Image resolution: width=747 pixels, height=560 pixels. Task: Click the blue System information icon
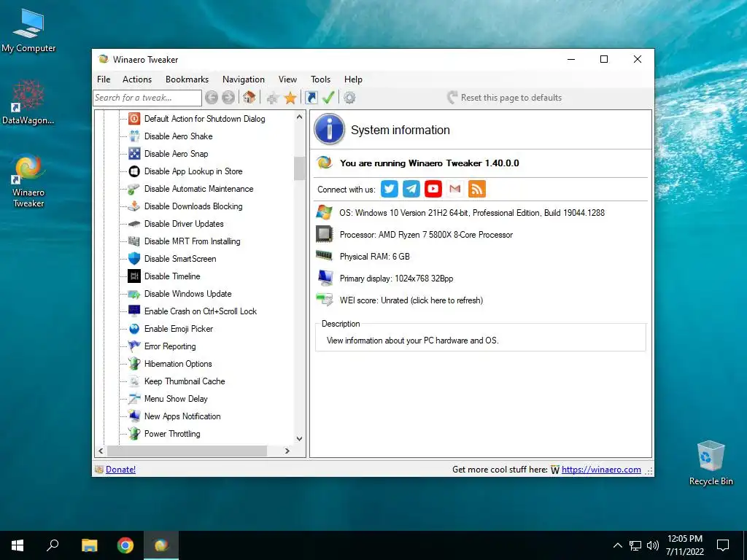point(329,129)
